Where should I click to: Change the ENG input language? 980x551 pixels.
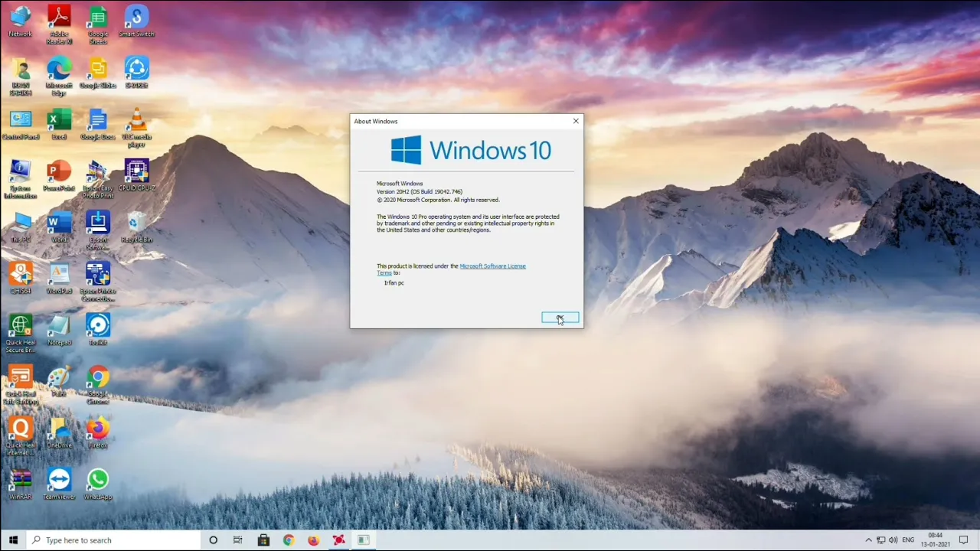tap(908, 540)
